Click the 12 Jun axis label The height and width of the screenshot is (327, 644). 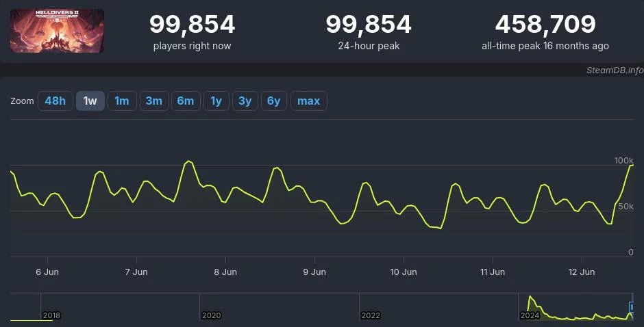tap(582, 272)
